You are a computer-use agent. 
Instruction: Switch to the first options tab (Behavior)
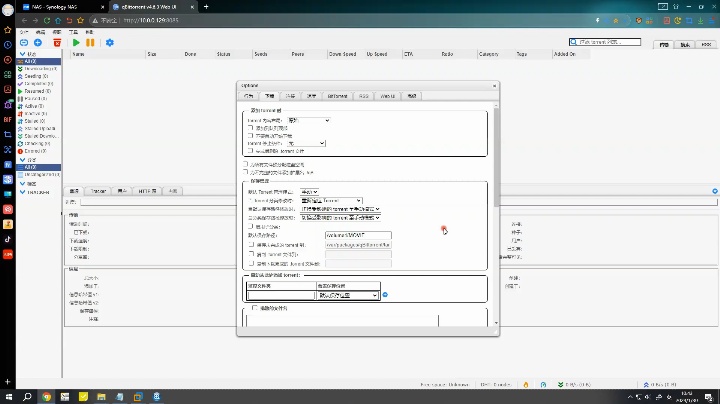click(249, 96)
